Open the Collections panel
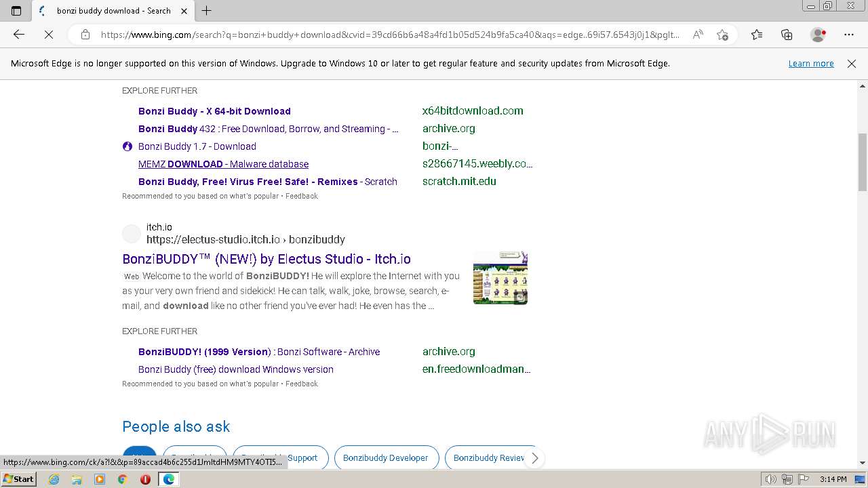Image resolution: width=868 pixels, height=488 pixels. click(787, 35)
